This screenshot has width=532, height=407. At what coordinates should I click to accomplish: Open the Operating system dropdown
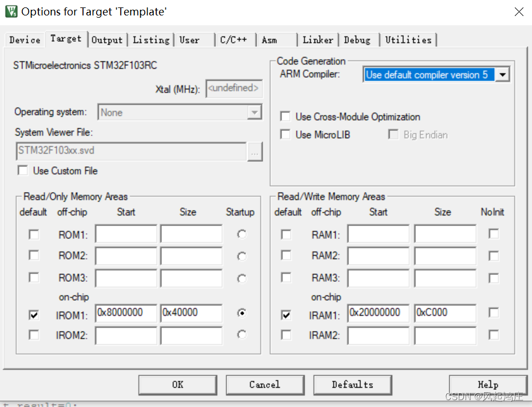pos(255,111)
